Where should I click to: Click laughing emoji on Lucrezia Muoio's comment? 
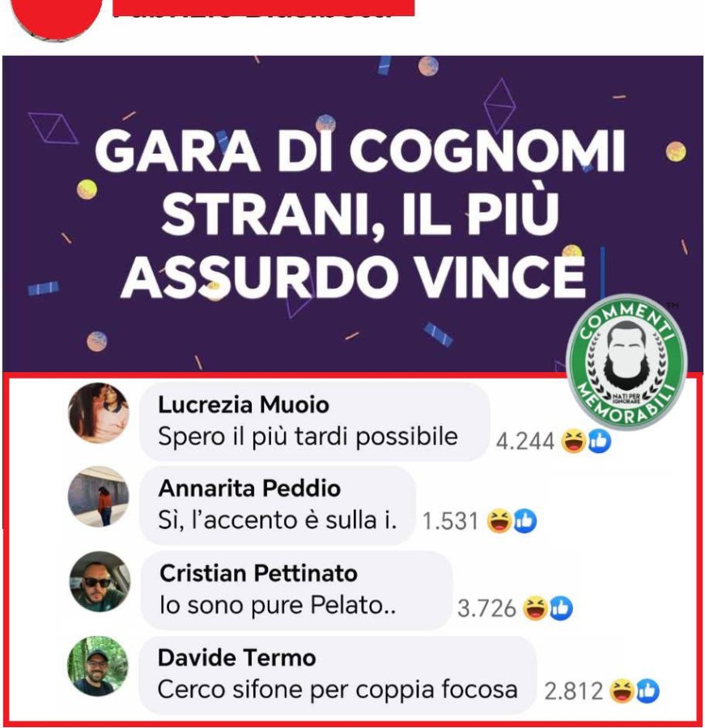pos(574,441)
